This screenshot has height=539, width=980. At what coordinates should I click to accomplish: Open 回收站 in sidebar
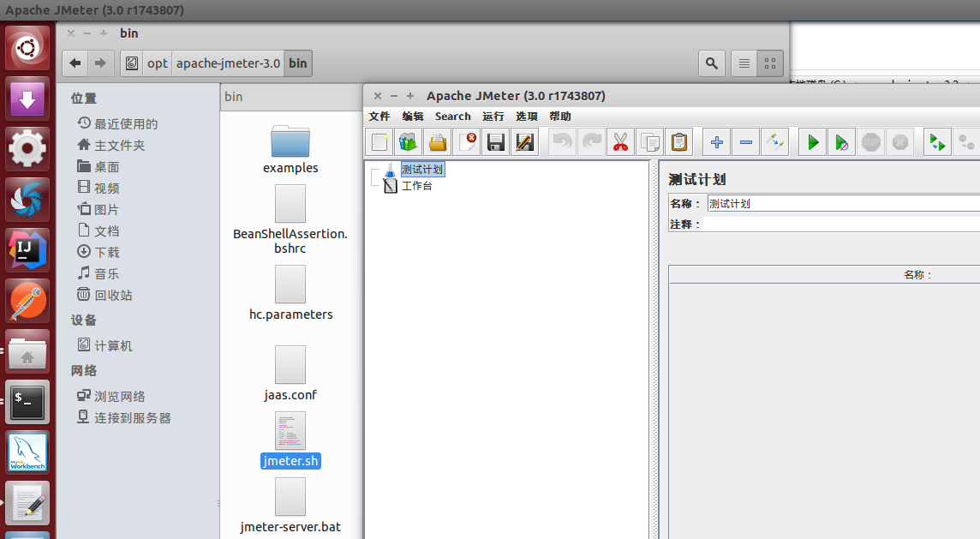[x=105, y=295]
